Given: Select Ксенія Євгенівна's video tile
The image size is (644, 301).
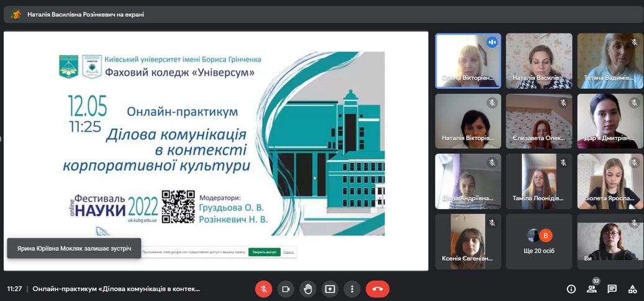Looking at the screenshot, I should pos(468,241).
